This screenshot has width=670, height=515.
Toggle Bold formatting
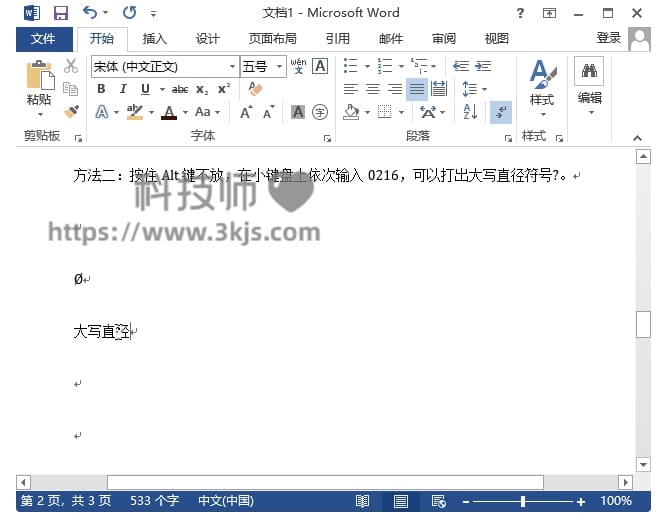[101, 89]
